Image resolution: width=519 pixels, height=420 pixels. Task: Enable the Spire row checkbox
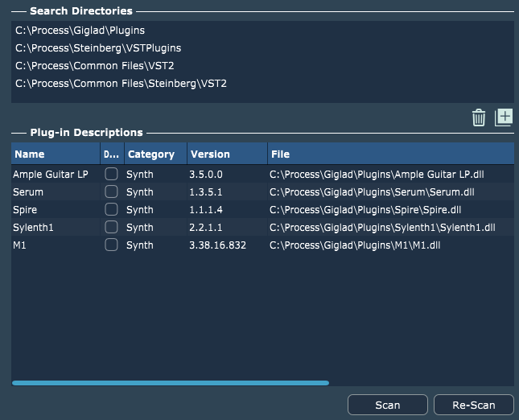point(111,209)
